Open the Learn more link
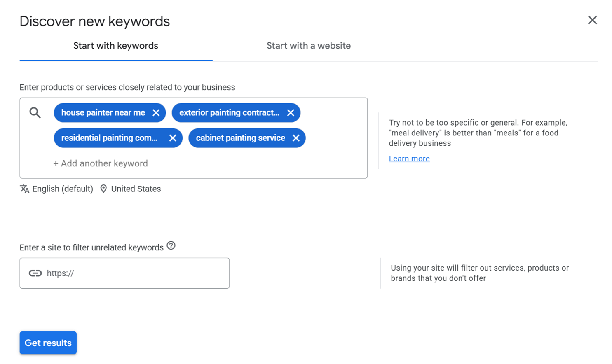 pyautogui.click(x=409, y=159)
